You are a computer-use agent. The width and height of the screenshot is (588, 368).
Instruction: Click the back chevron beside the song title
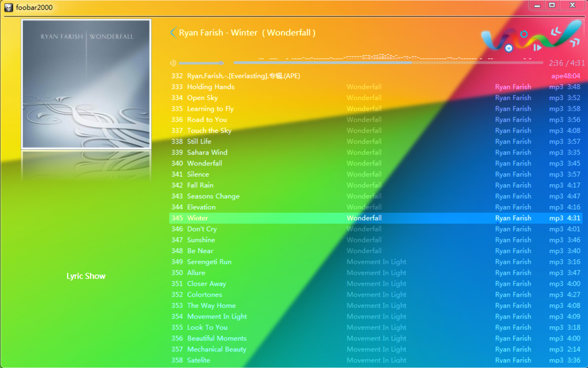173,32
